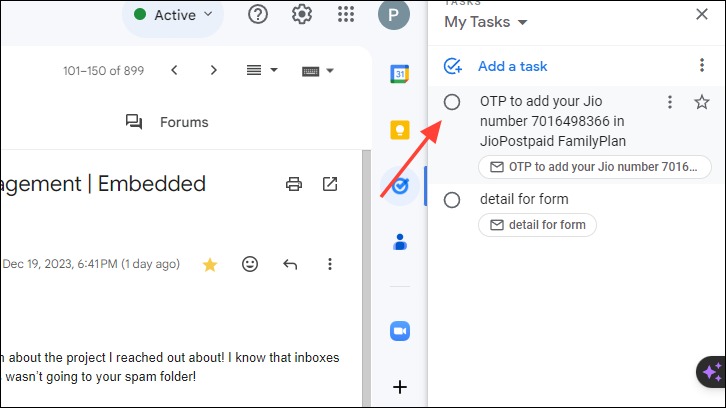The height and width of the screenshot is (408, 726).
Task: Click the print all icon
Action: 294,184
